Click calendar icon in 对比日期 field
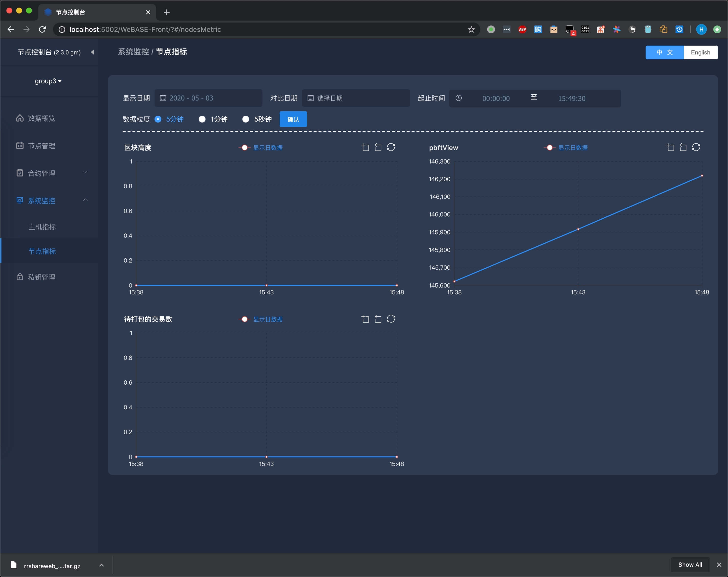 [x=310, y=98]
